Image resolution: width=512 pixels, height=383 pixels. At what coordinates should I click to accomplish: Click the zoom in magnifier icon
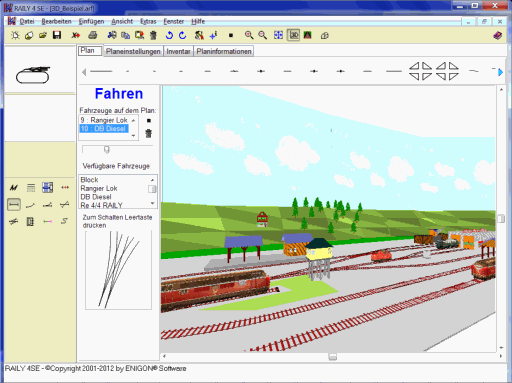point(249,35)
